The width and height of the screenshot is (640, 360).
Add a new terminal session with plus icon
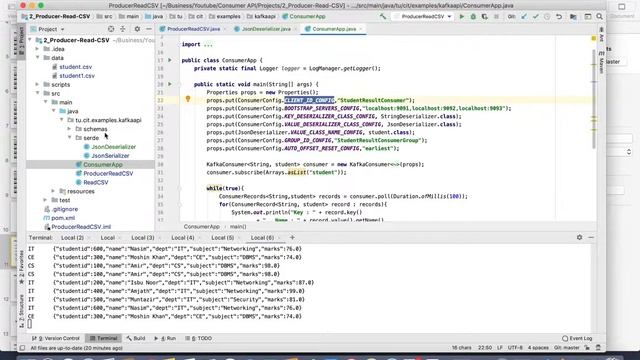pyautogui.click(x=292, y=237)
